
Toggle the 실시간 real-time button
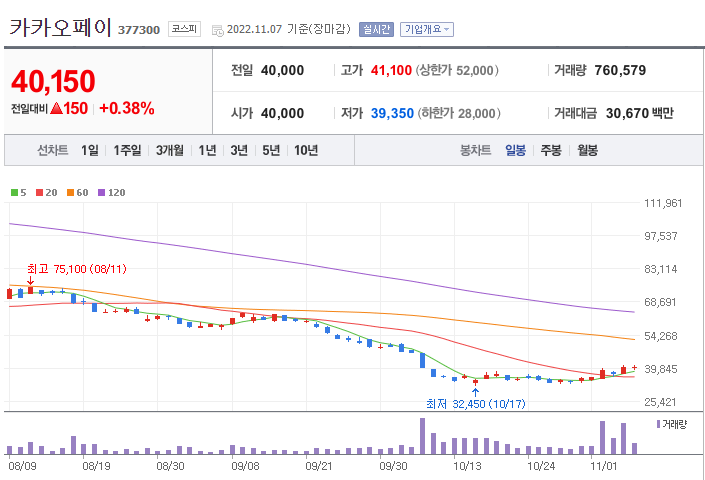click(x=376, y=29)
